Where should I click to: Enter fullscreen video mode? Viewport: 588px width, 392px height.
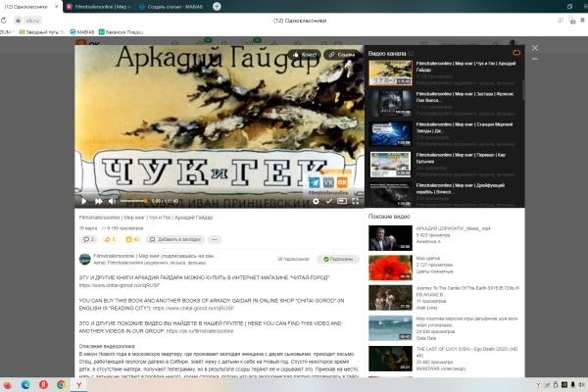[x=355, y=202]
